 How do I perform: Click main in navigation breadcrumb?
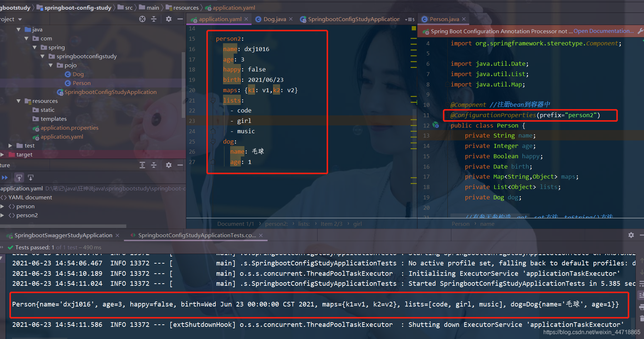pyautogui.click(x=149, y=8)
